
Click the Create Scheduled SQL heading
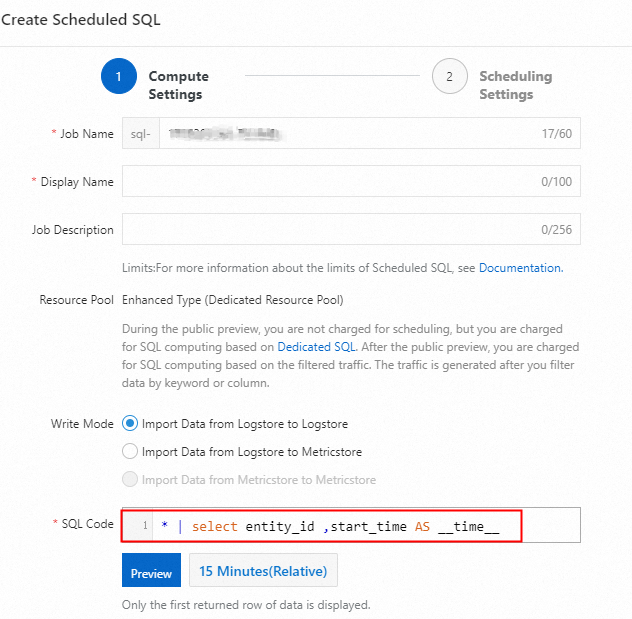pyautogui.click(x=81, y=20)
